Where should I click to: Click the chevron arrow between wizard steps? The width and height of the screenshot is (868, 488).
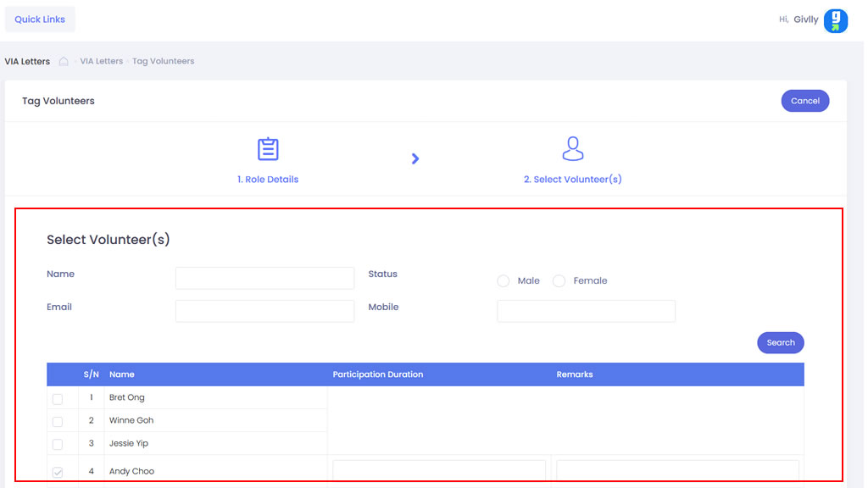(415, 158)
